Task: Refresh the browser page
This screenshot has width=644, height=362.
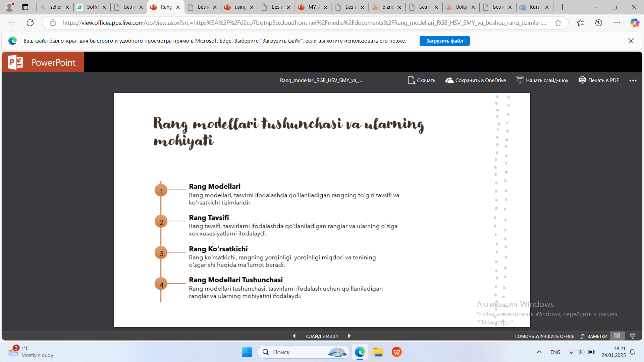Action: pos(30,23)
